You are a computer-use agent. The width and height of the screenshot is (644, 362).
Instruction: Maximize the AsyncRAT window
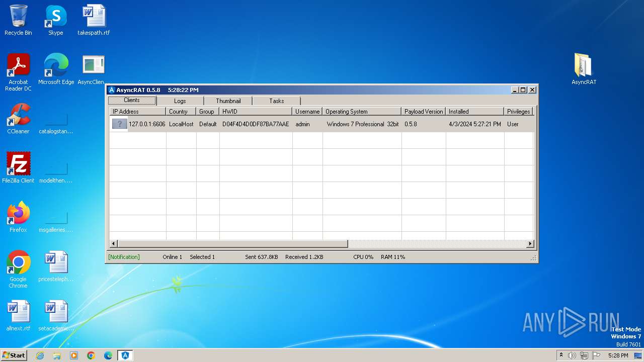(x=523, y=90)
